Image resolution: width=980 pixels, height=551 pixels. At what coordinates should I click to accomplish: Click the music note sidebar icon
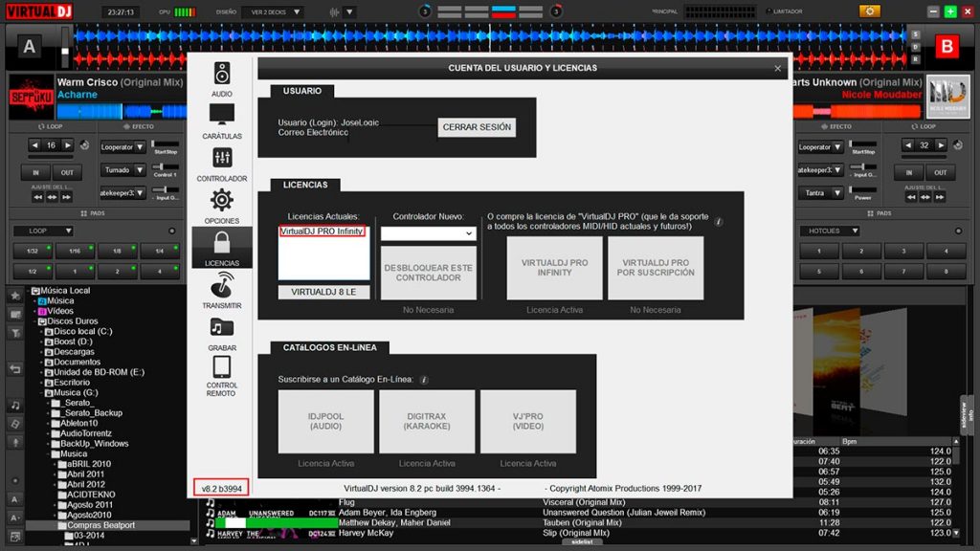pos(15,406)
